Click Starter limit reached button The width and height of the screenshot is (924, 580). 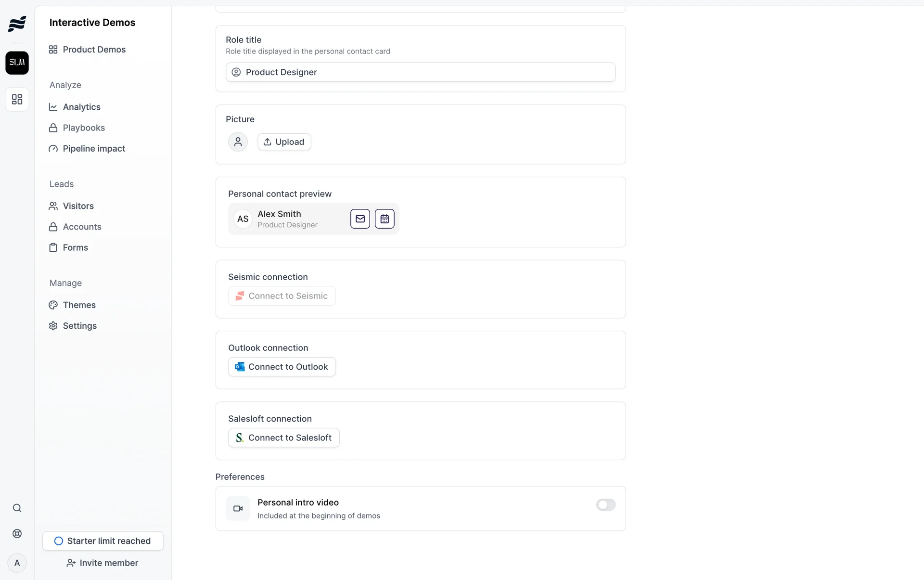pyautogui.click(x=103, y=541)
